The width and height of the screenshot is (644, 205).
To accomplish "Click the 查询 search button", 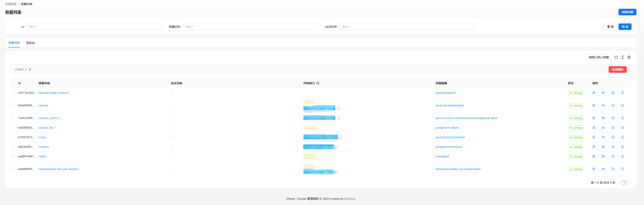I will 625,27.
